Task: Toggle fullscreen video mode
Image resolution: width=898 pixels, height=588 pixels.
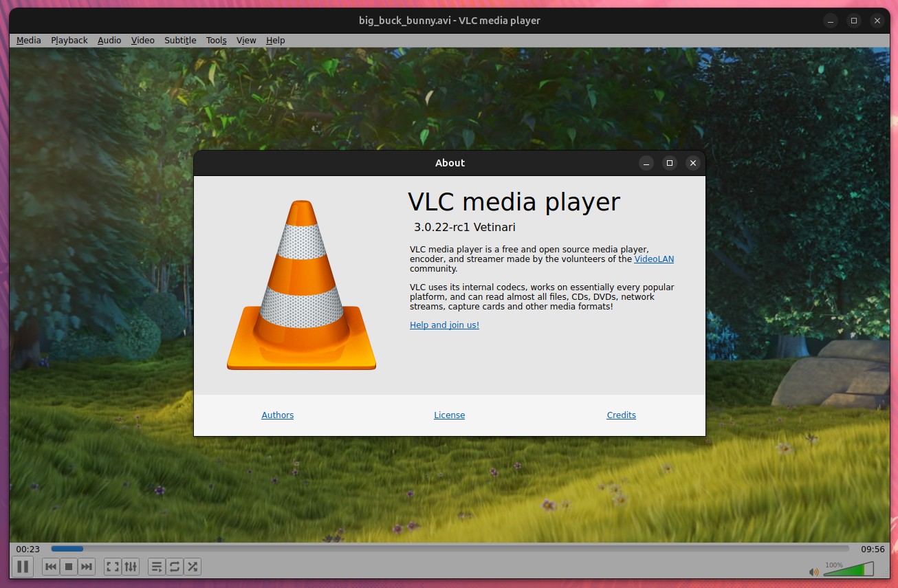Action: point(113,567)
